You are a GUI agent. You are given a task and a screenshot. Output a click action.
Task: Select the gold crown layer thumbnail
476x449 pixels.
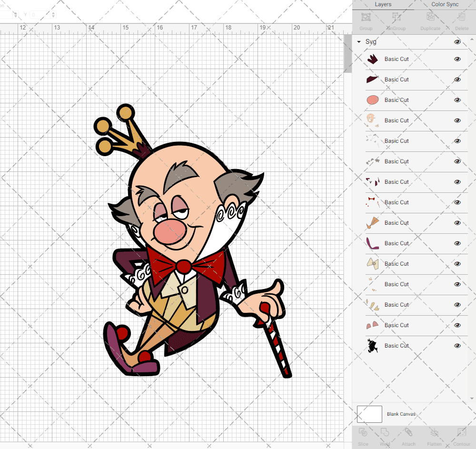pyautogui.click(x=373, y=222)
